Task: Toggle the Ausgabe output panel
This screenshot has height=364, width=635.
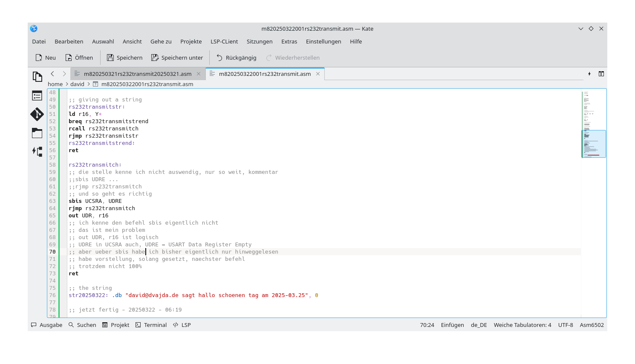Action: coord(46,325)
